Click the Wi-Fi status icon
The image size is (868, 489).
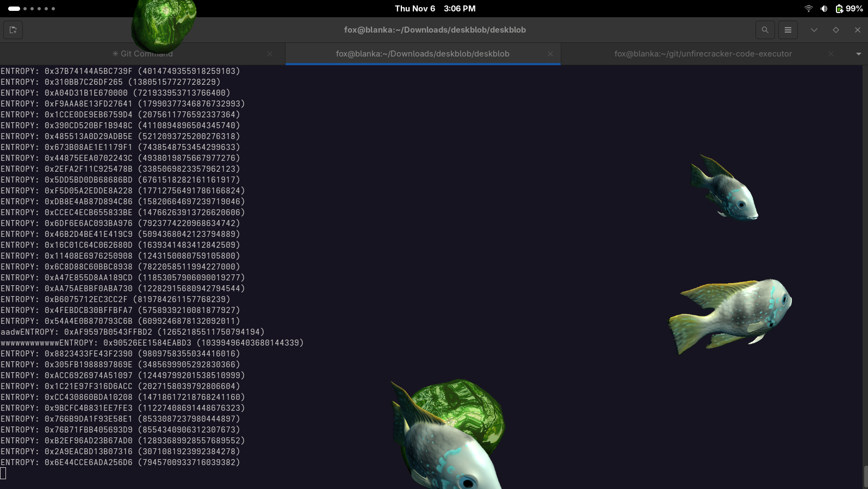808,9
